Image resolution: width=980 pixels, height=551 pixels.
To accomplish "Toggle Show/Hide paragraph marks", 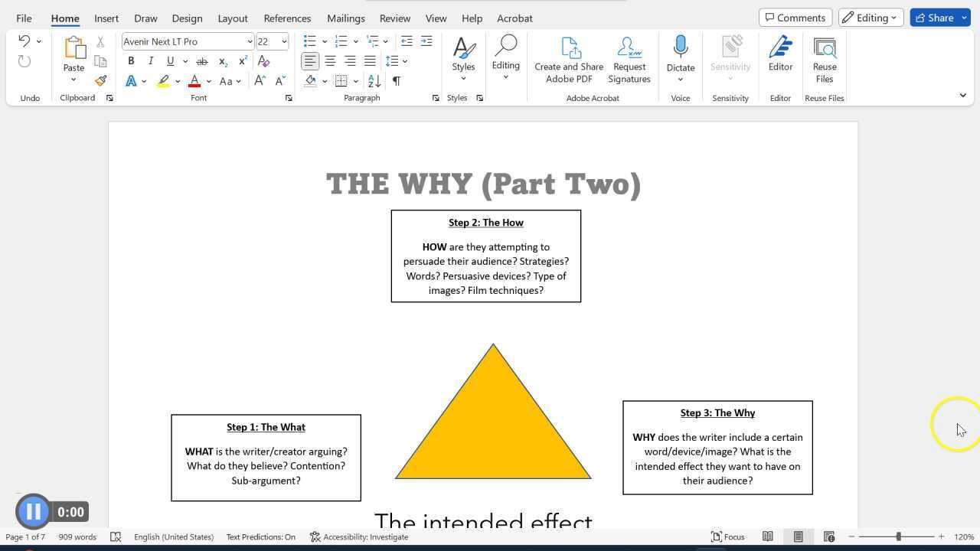I will pyautogui.click(x=397, y=80).
